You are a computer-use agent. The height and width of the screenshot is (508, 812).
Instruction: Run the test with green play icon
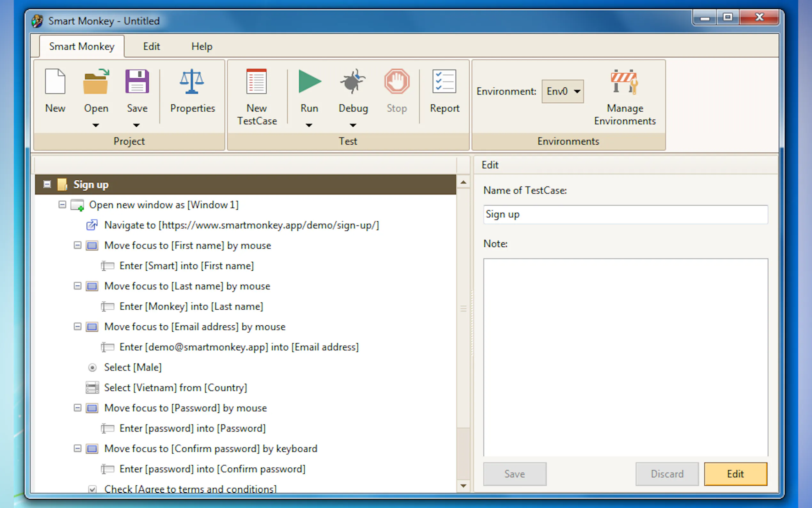coord(309,81)
